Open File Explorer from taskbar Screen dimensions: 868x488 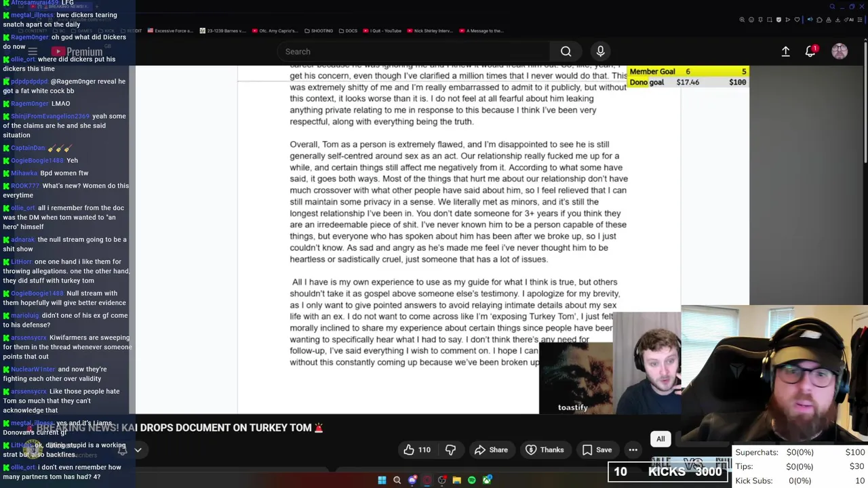click(457, 480)
